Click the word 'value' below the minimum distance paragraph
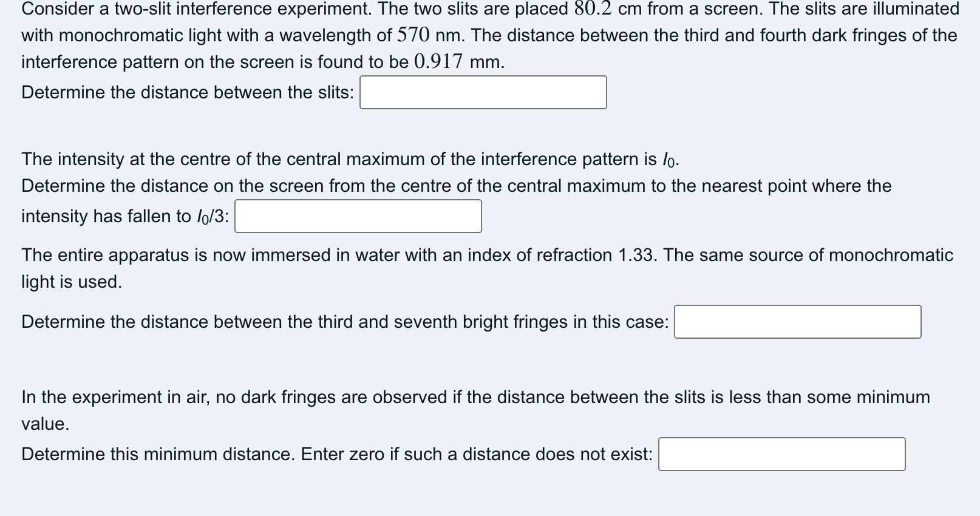Screen dimensions: 980x516 coord(44,424)
